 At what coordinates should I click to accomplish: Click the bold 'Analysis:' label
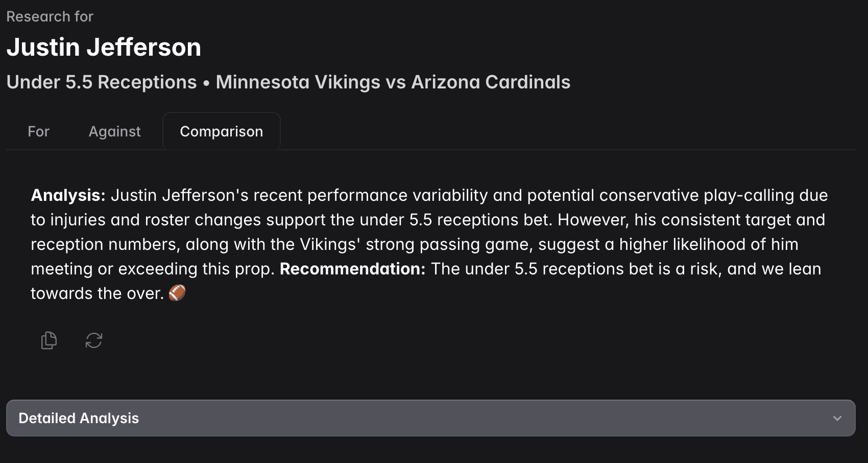pyautogui.click(x=68, y=195)
